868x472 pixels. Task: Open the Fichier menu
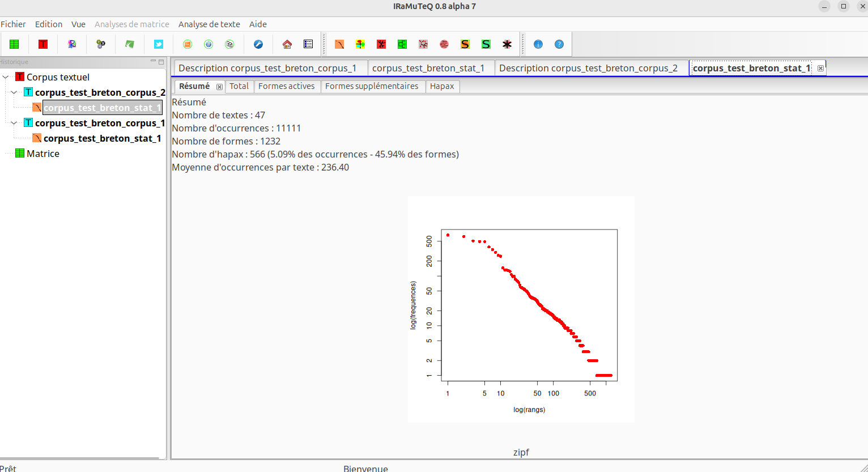[13, 24]
